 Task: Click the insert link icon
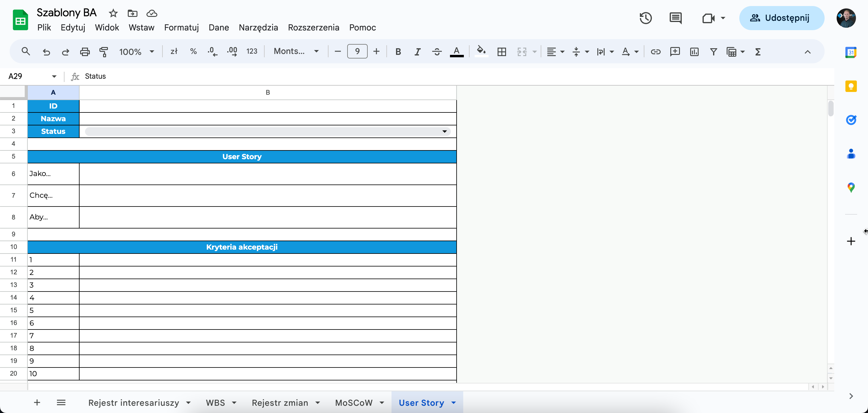656,52
